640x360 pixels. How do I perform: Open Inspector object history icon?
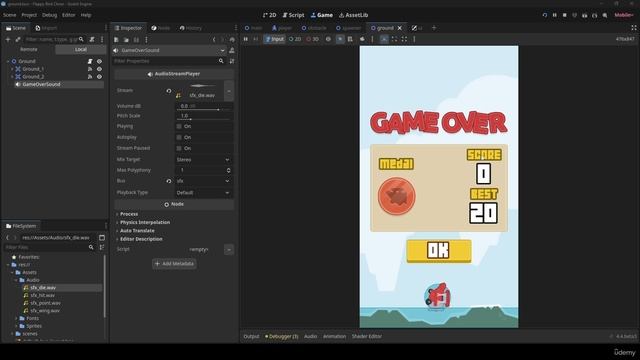(232, 40)
